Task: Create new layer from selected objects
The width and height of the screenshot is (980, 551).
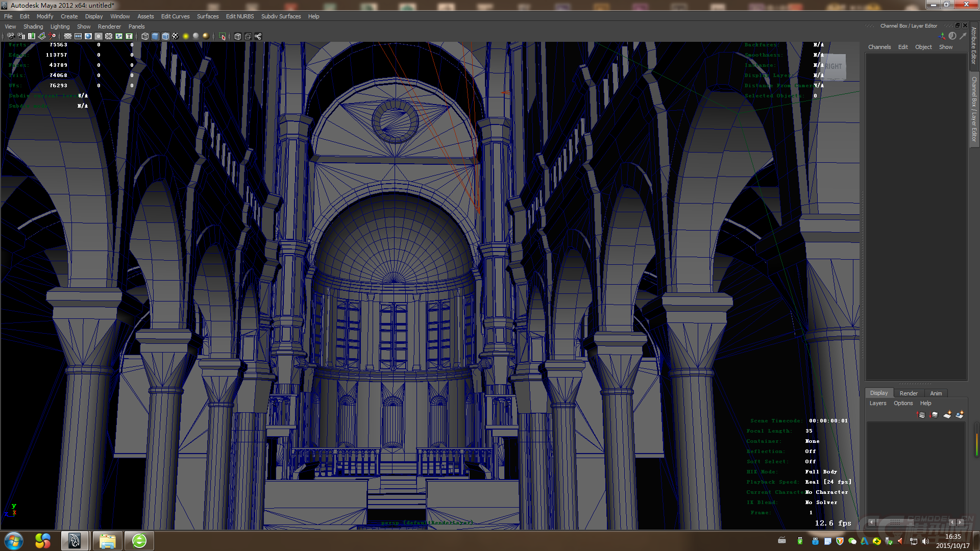Action: tap(960, 415)
